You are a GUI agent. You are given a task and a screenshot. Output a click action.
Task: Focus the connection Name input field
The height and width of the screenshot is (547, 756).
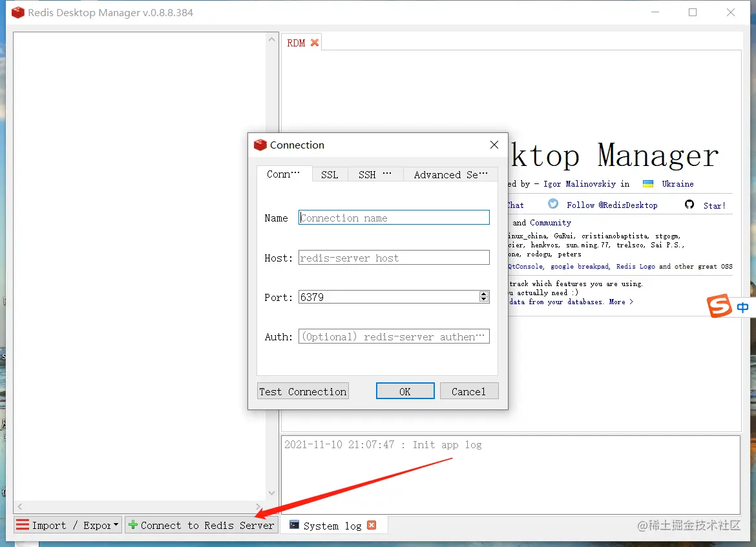click(x=394, y=218)
